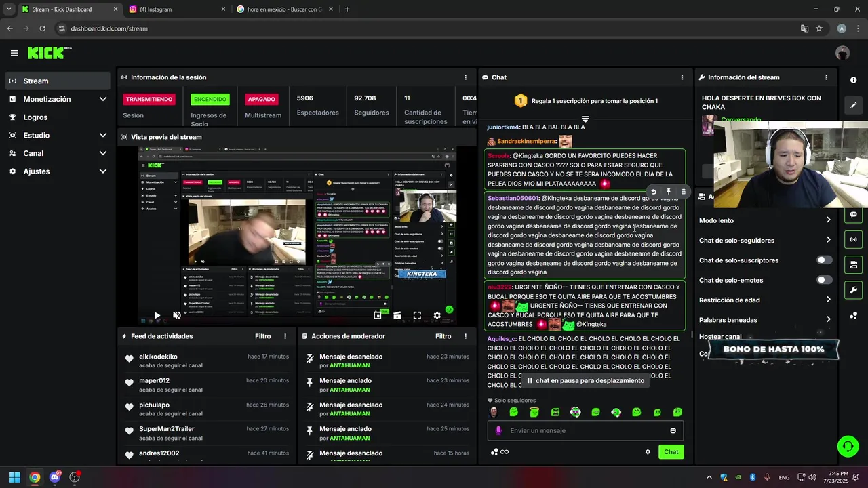Click the undo arrow icon on the hovered chat message
The image size is (868, 488).
654,192
